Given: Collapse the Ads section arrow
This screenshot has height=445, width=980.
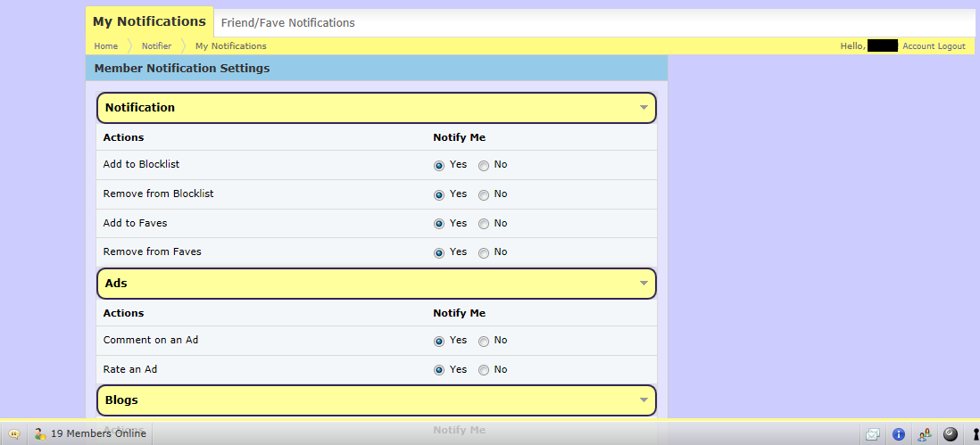Looking at the screenshot, I should click(x=644, y=284).
